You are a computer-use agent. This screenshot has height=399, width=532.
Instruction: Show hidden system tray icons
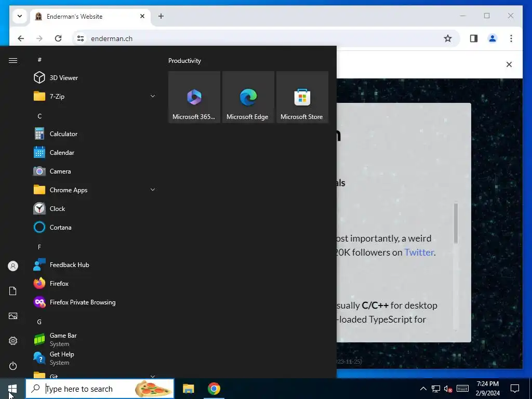(423, 389)
